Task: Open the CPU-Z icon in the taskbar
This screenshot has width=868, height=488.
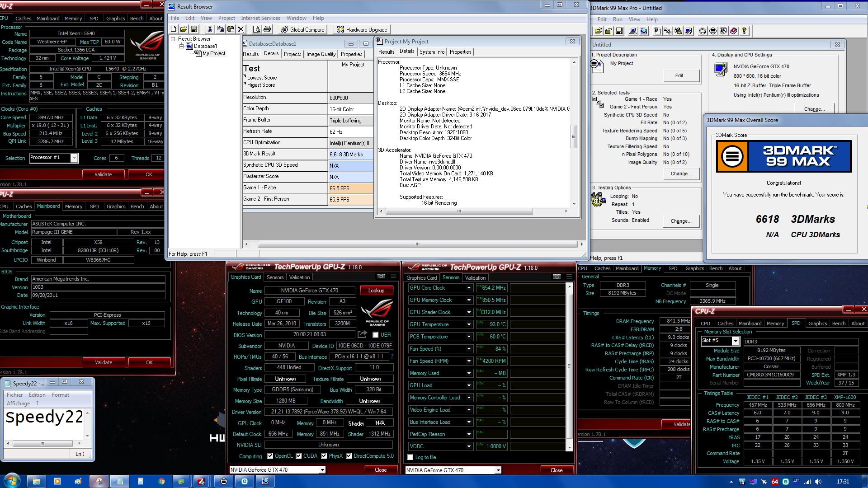Action: tap(201, 481)
